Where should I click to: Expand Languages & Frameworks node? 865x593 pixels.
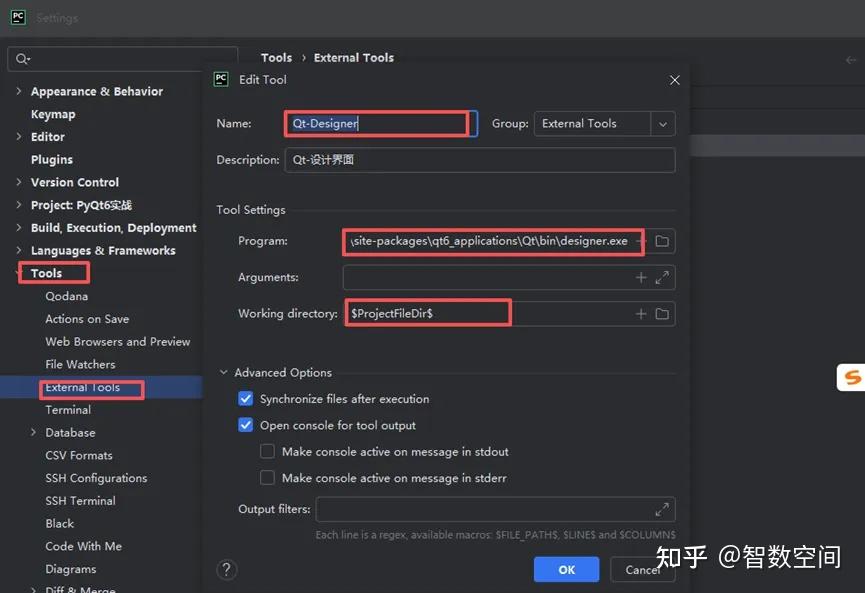click(19, 250)
